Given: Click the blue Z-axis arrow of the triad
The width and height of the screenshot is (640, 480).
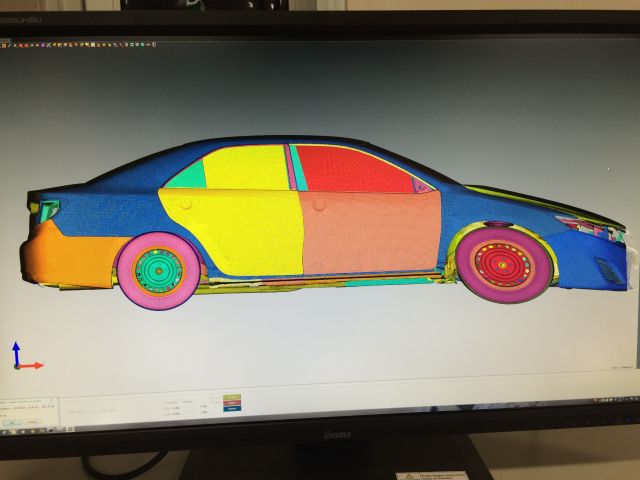Looking at the screenshot, I should [x=16, y=349].
